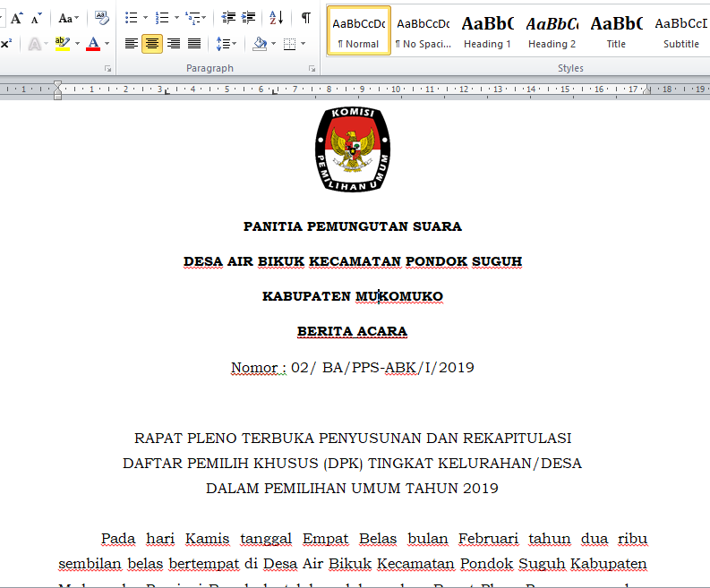Open the highlight color dropdown arrow
Screen dimensions: 710x588
point(77,44)
